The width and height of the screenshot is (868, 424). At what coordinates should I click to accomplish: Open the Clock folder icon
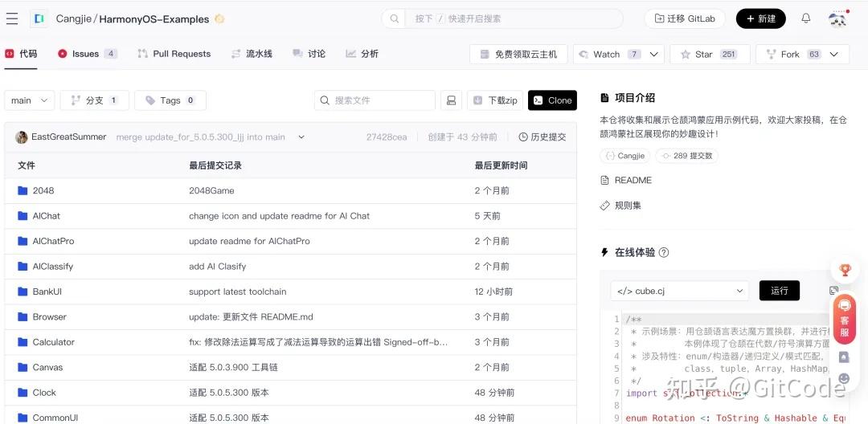23,393
